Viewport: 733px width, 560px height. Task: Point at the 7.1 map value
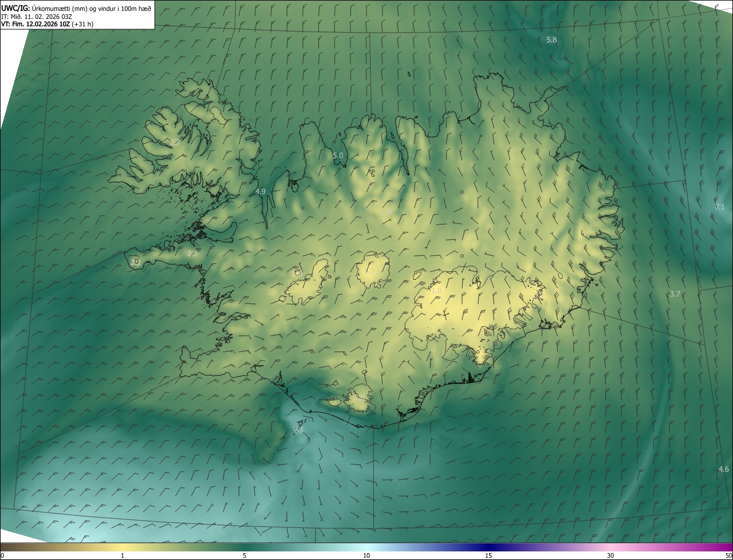pyautogui.click(x=720, y=207)
